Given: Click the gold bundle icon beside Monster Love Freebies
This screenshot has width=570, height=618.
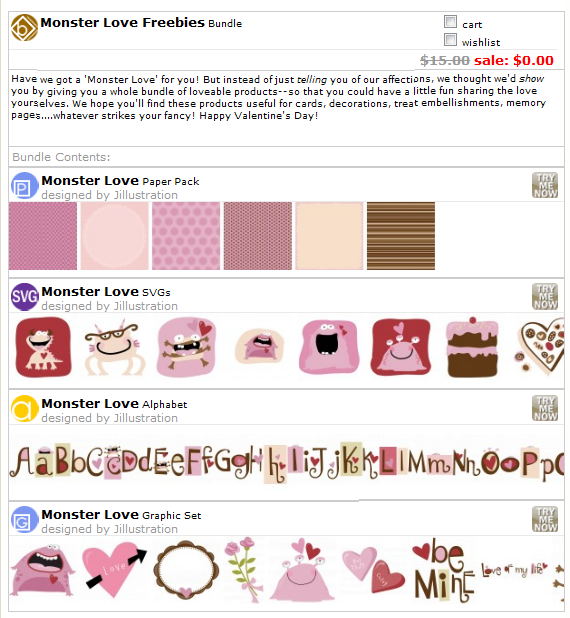Looking at the screenshot, I should click(24, 28).
